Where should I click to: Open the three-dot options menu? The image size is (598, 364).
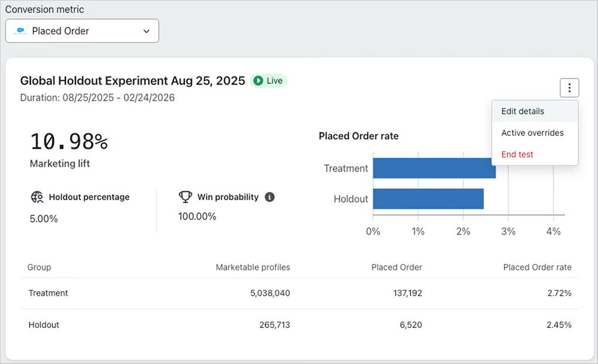[569, 88]
